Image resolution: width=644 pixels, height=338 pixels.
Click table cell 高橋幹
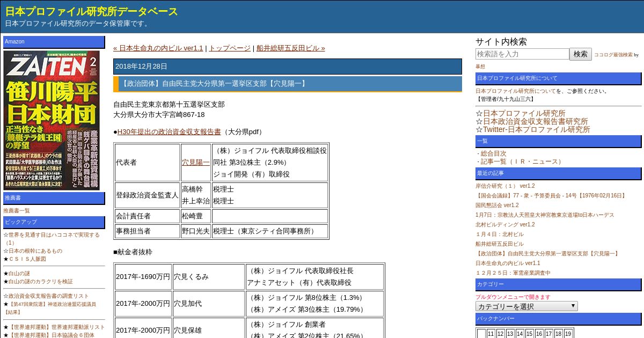tap(193, 189)
